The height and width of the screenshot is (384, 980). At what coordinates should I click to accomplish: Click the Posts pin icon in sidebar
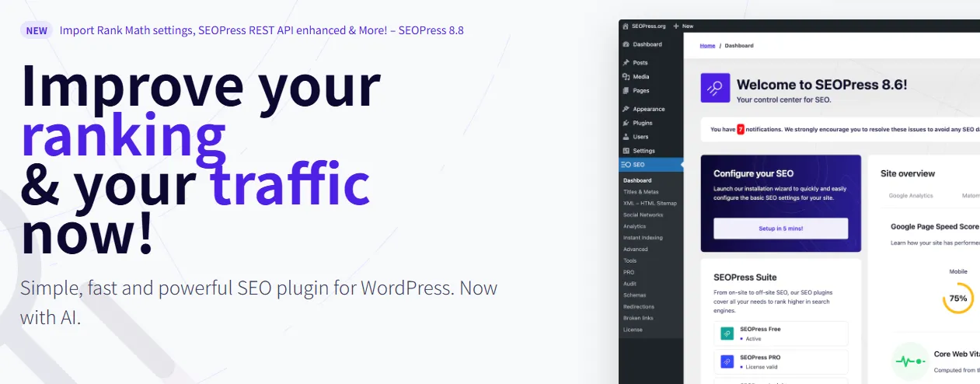tap(626, 62)
